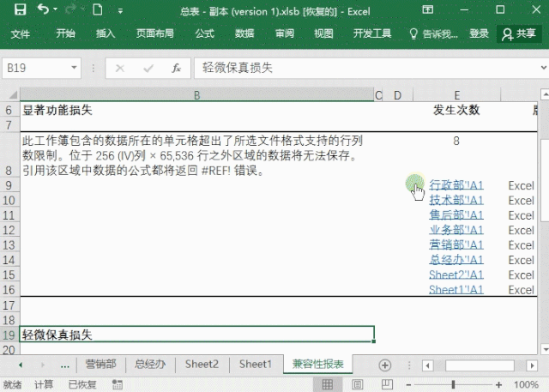Switch to Page Break Preview icon
Viewport: 549px width, 392px height.
tap(387, 384)
